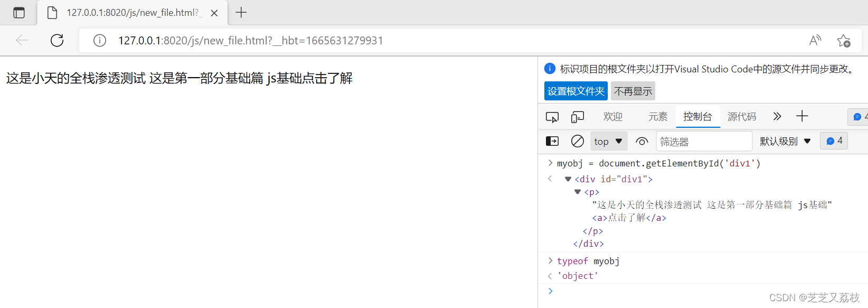Open the 4 issues badge in console toolbar
Screen dimensions: 868x308
pyautogui.click(x=834, y=141)
